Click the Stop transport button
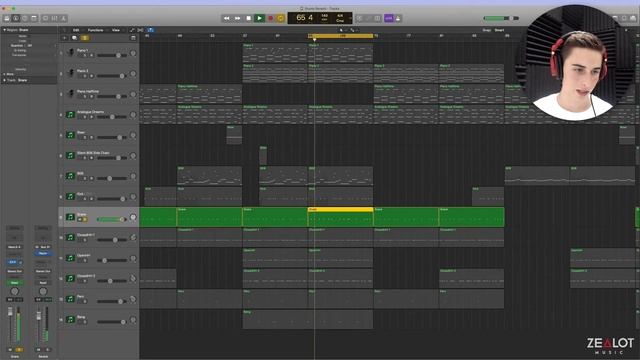The width and height of the screenshot is (640, 360). pos(249,18)
